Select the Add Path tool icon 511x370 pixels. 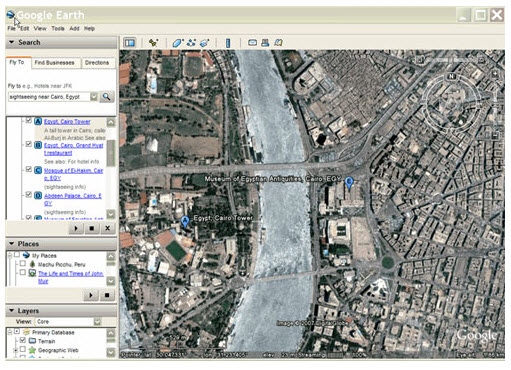[x=191, y=43]
